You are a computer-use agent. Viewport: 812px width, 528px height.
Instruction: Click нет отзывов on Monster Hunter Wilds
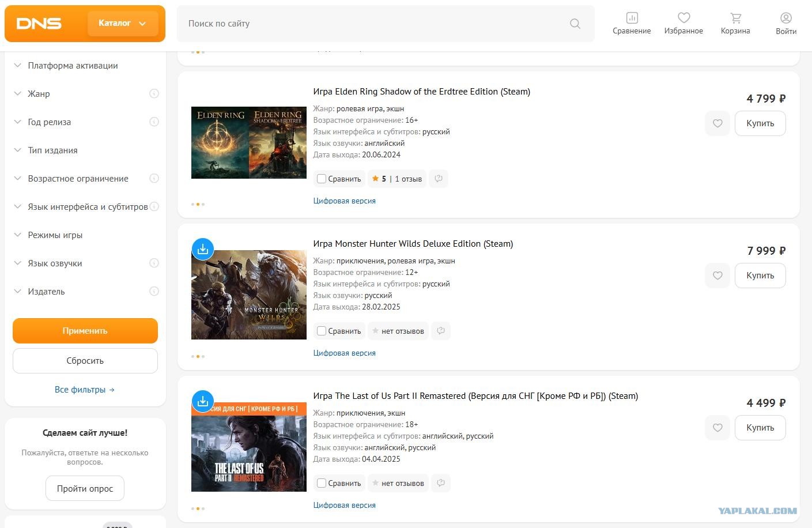[x=398, y=331]
